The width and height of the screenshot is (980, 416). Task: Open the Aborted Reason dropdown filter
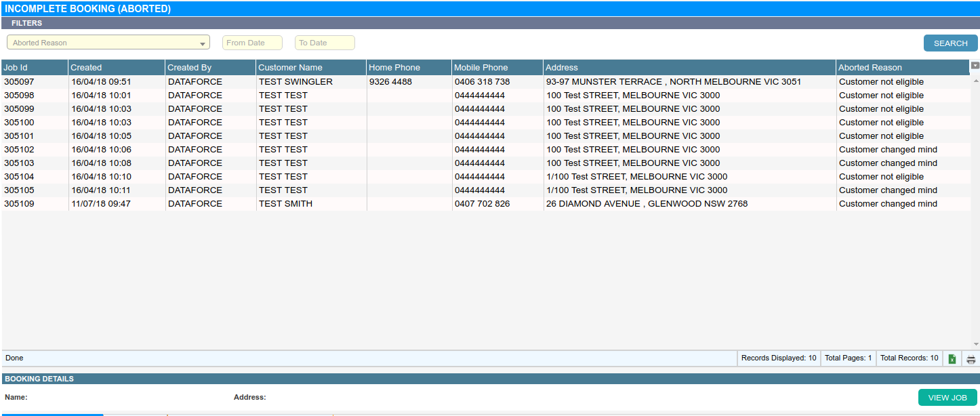click(x=108, y=43)
